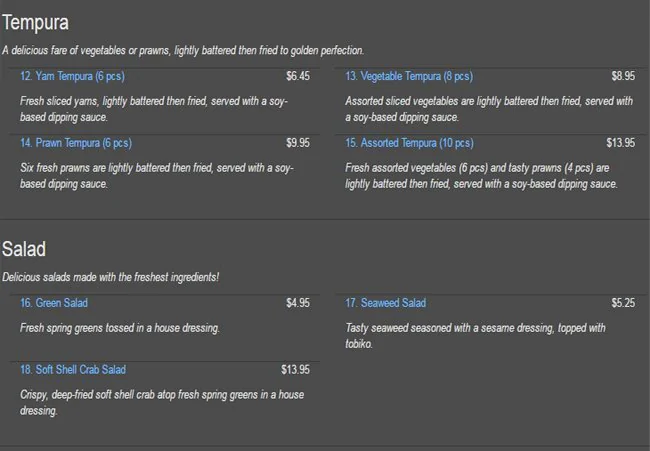Select the Vegetable Tempura (8 pcs) link
The height and width of the screenshot is (451, 650).
tap(409, 76)
